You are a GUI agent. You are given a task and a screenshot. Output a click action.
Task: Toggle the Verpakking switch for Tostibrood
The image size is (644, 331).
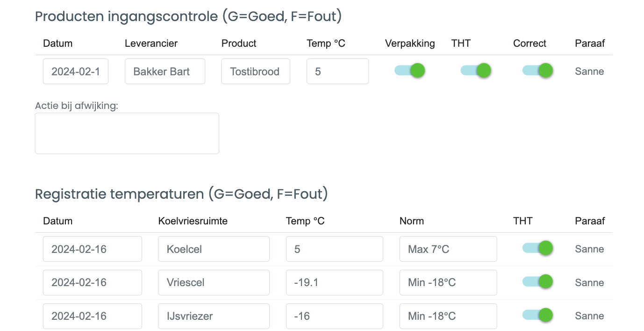(x=410, y=71)
